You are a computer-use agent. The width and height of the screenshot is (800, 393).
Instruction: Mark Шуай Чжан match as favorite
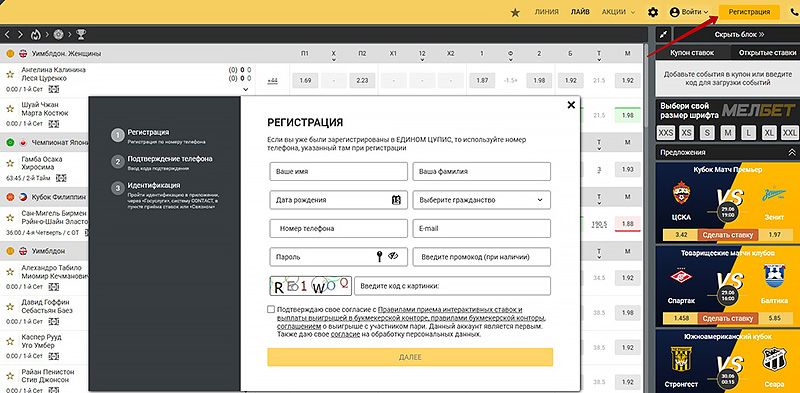pyautogui.click(x=10, y=109)
